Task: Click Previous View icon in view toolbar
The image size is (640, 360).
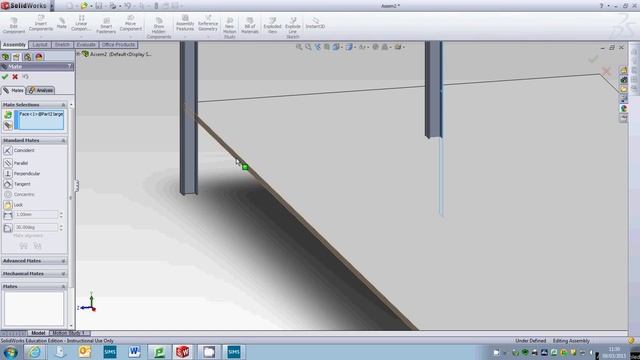Action: pos(318,47)
